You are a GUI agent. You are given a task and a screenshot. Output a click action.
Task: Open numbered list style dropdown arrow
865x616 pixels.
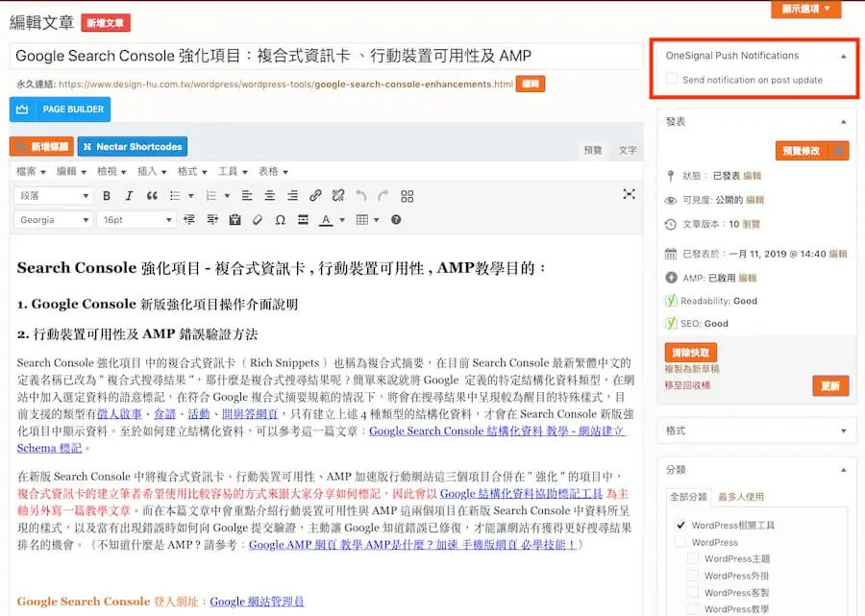[x=227, y=196]
